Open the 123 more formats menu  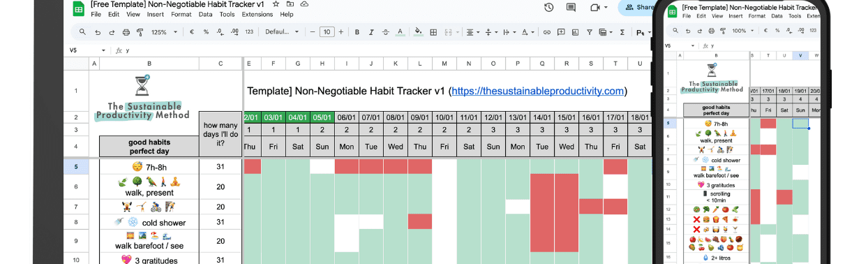249,32
